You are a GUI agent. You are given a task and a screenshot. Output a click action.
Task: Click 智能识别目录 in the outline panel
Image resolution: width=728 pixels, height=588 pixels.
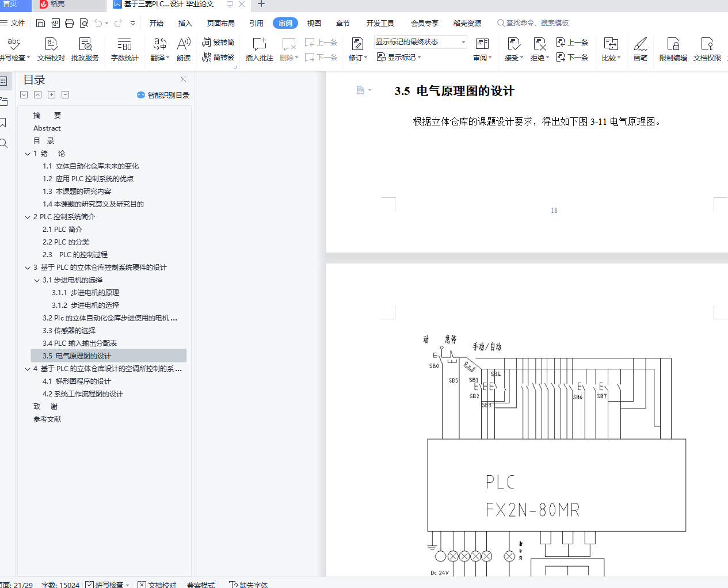pos(163,95)
